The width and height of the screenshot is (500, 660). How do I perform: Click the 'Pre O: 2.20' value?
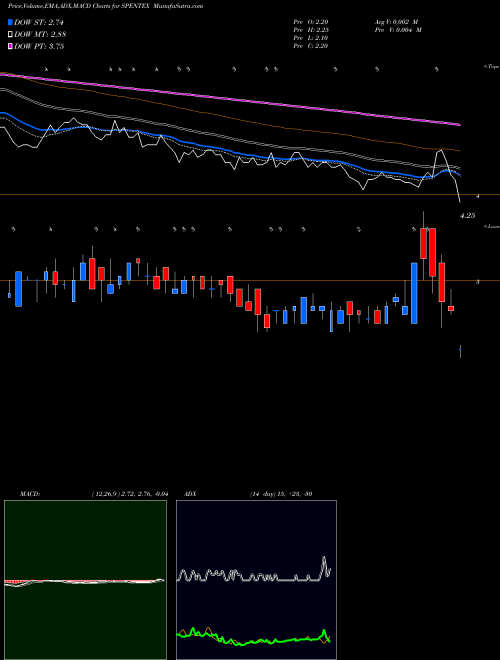[x=311, y=22]
